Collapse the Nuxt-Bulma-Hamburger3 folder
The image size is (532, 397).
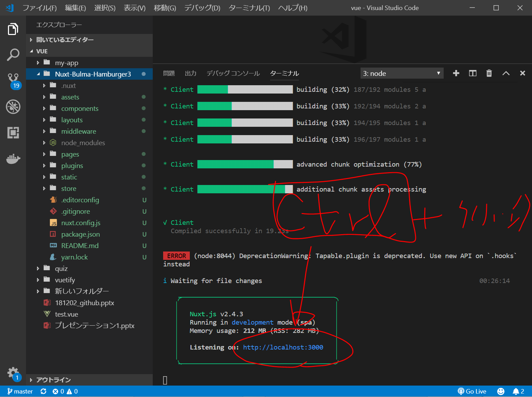[x=38, y=74]
